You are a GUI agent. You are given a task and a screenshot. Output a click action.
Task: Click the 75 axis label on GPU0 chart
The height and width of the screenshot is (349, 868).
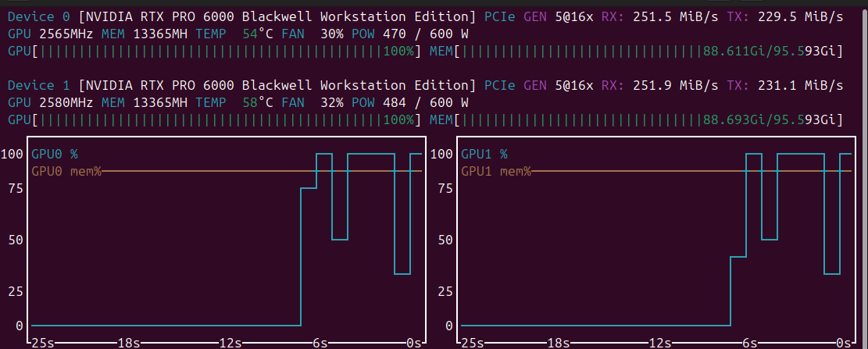pos(16,189)
